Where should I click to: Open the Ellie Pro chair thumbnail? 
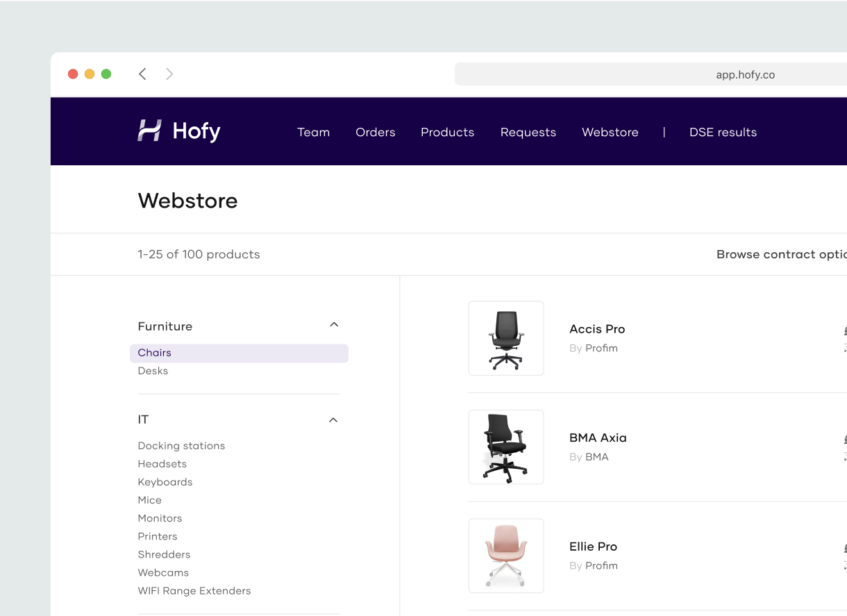tap(506, 556)
